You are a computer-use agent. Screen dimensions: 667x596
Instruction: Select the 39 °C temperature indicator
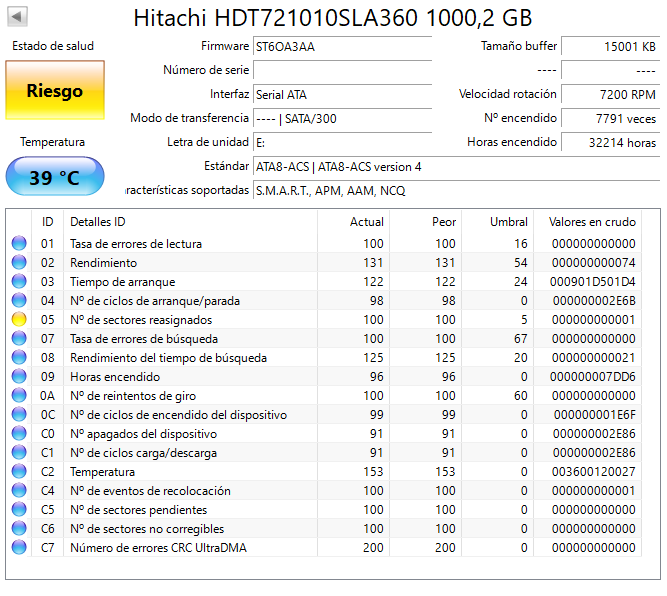click(55, 177)
